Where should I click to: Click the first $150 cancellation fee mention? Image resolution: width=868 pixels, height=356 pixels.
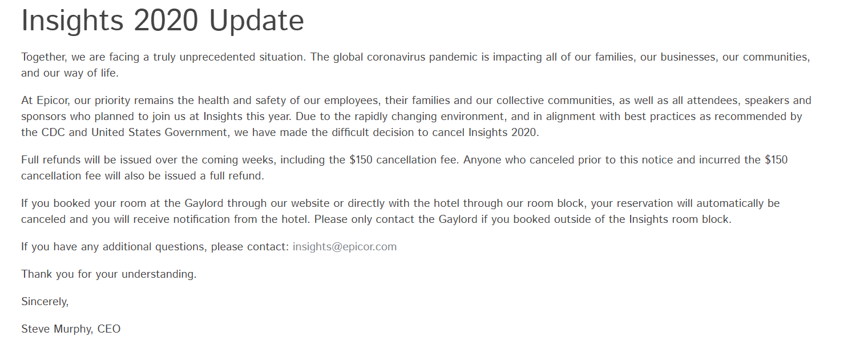tap(403, 160)
